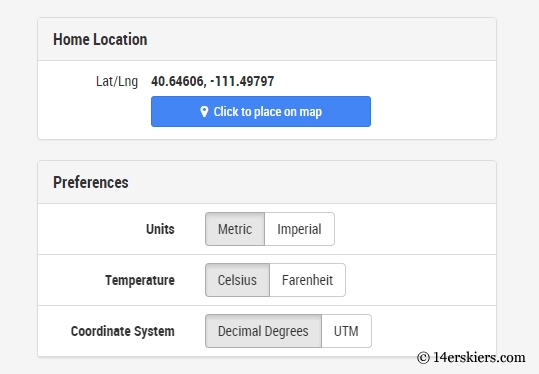Click empty space right of the Imperial option
The height and width of the screenshot is (374, 539).
click(412, 229)
